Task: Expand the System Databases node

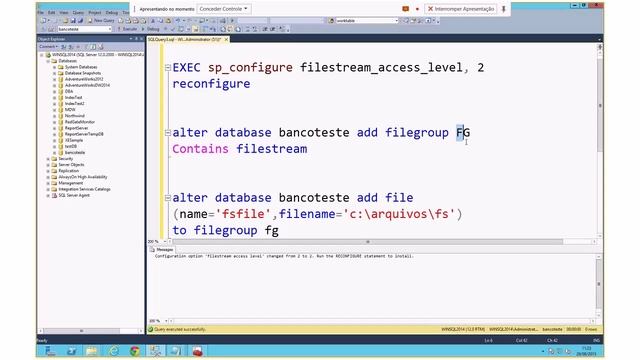Action: (x=54, y=67)
